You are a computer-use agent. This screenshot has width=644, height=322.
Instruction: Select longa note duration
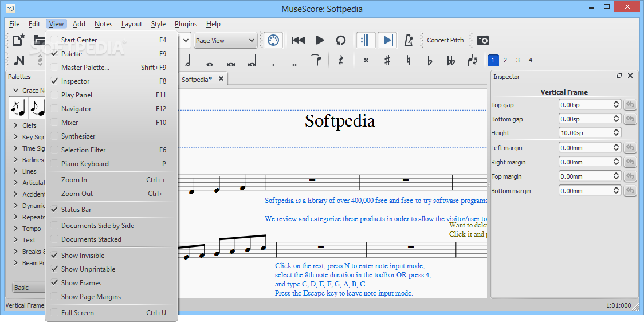click(252, 62)
